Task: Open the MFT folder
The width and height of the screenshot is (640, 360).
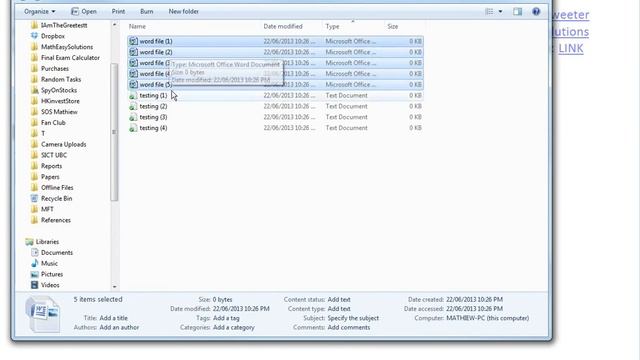Action: [x=47, y=209]
